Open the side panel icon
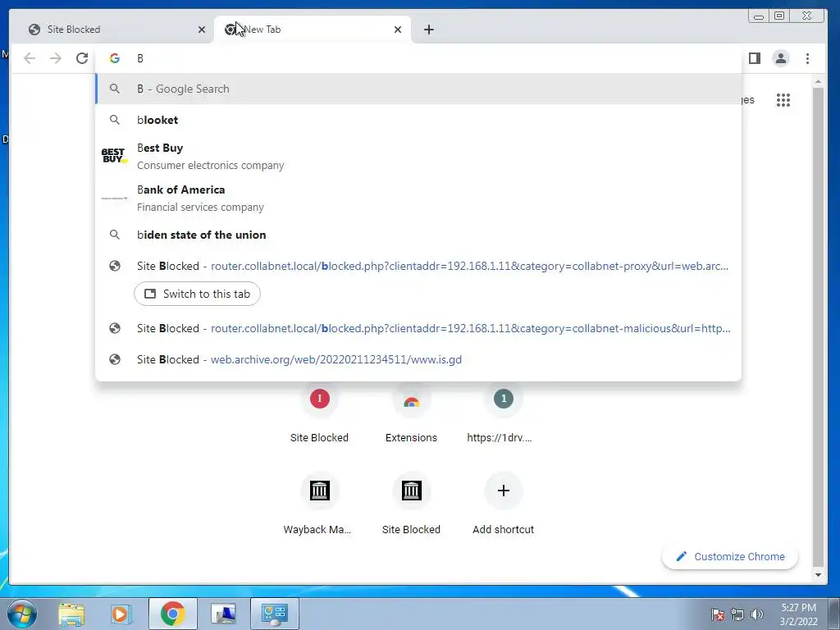The image size is (840, 630). [x=755, y=58]
